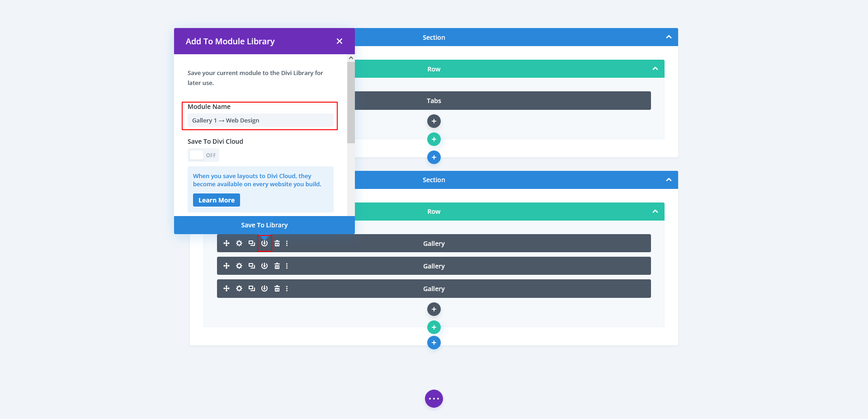Image resolution: width=868 pixels, height=419 pixels.
Task: Delete the third Gallery module
Action: click(x=277, y=288)
